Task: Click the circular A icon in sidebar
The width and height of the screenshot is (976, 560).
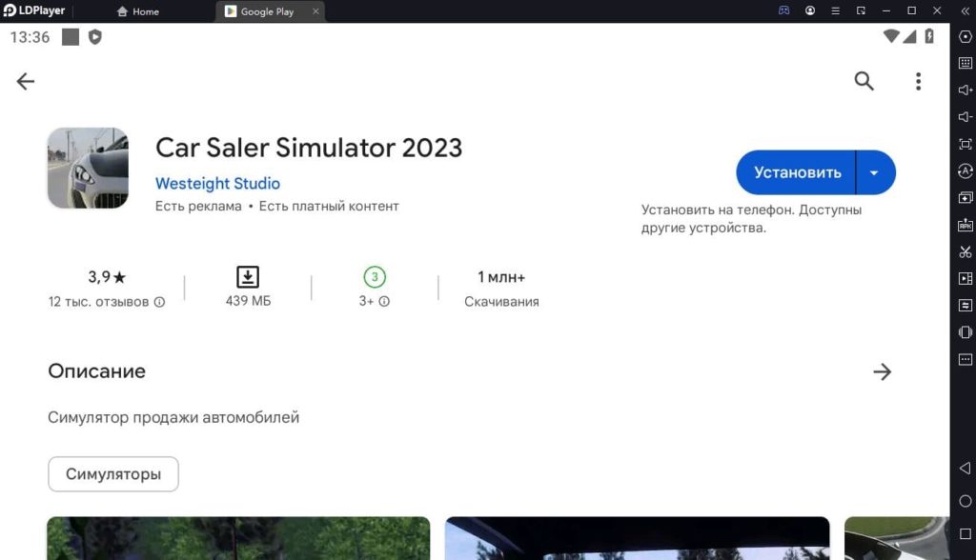Action: [965, 171]
